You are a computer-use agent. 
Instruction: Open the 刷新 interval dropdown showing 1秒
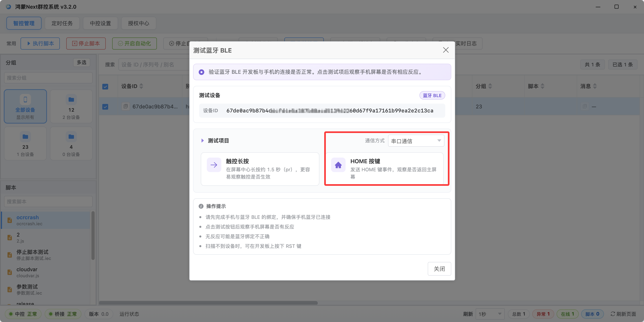(490, 314)
